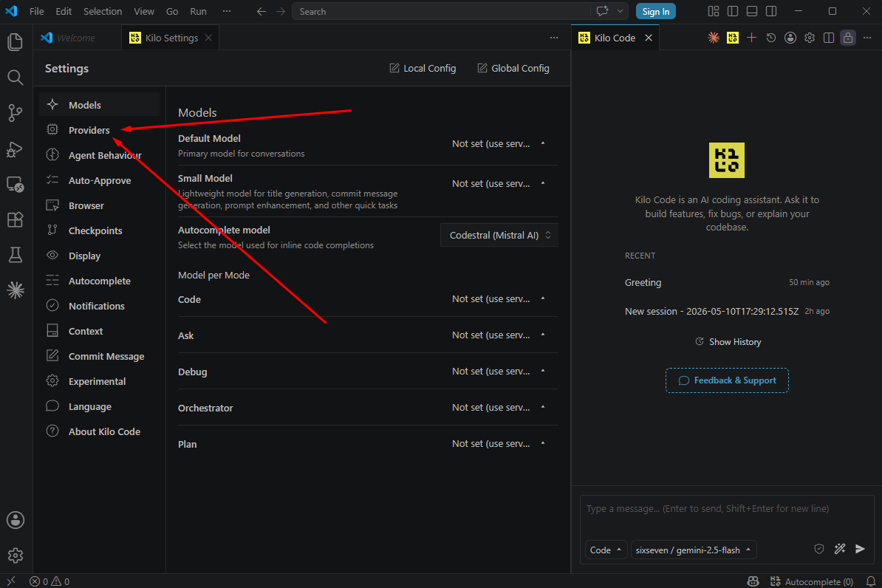Expand the Debug mode model dropdown
The height and width of the screenshot is (588, 882).
click(499, 372)
